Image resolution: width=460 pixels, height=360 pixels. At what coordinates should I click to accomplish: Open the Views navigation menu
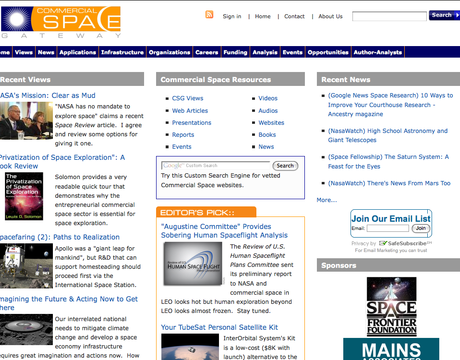[x=24, y=52]
